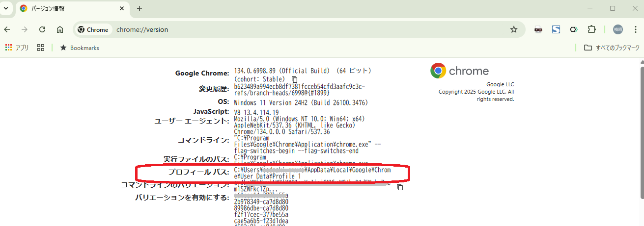Click the Chrome logo on the page

pyautogui.click(x=459, y=71)
